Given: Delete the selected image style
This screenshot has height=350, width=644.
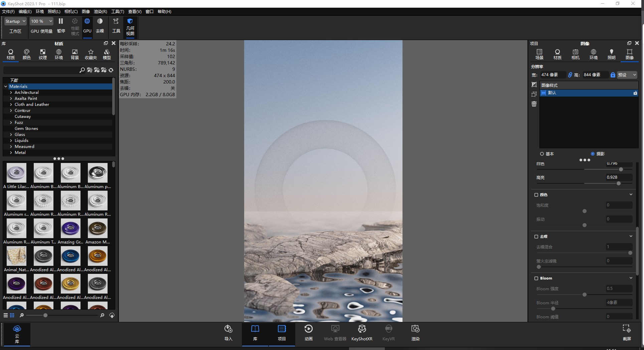Looking at the screenshot, I should tap(534, 104).
